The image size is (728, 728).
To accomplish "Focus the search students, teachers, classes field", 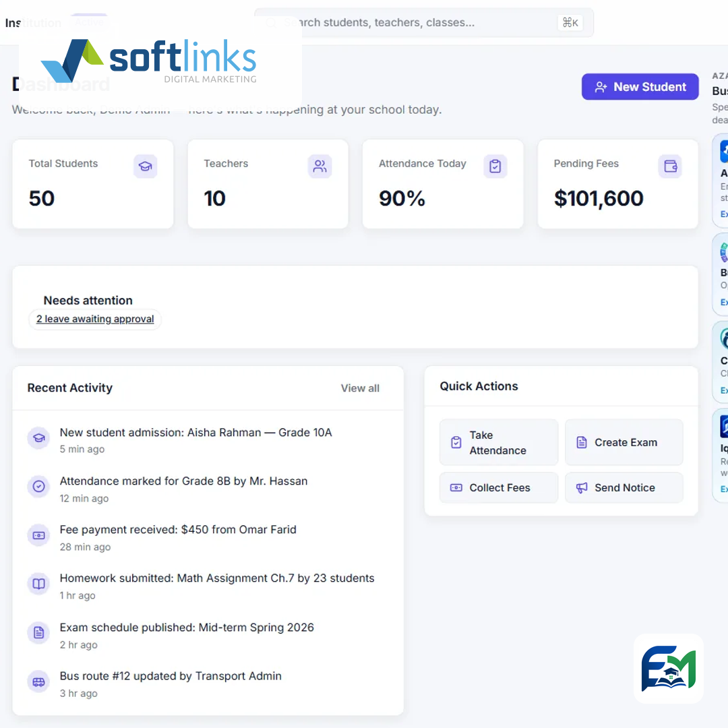I will [424, 23].
